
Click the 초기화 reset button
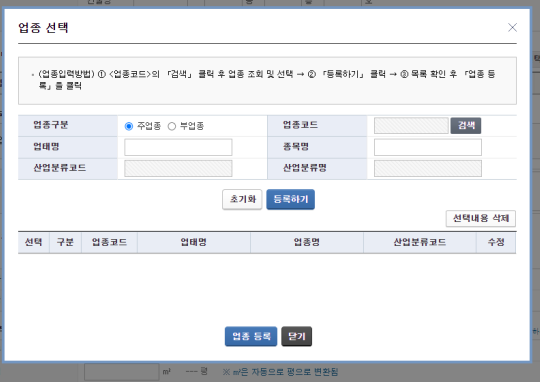coord(242,199)
